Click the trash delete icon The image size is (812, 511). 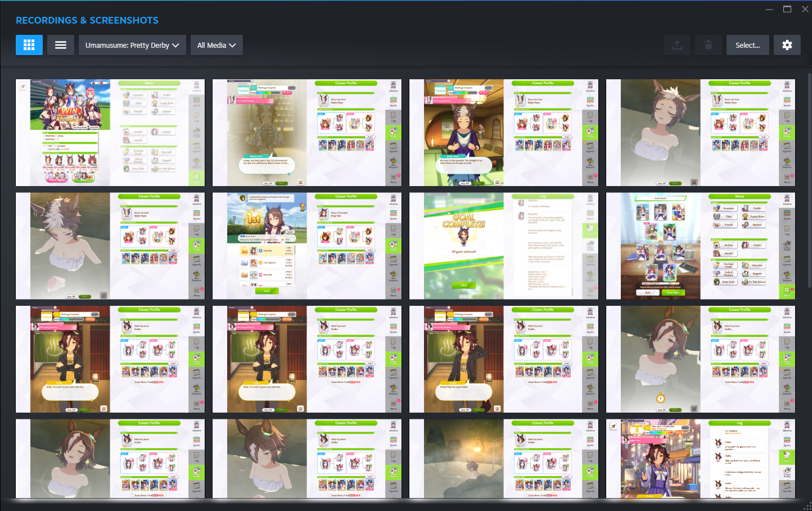[709, 45]
